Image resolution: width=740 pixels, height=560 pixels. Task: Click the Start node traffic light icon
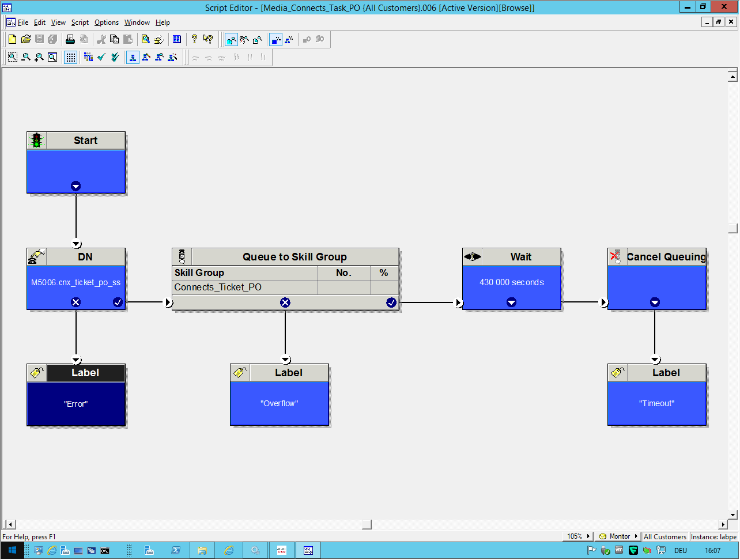[37, 141]
